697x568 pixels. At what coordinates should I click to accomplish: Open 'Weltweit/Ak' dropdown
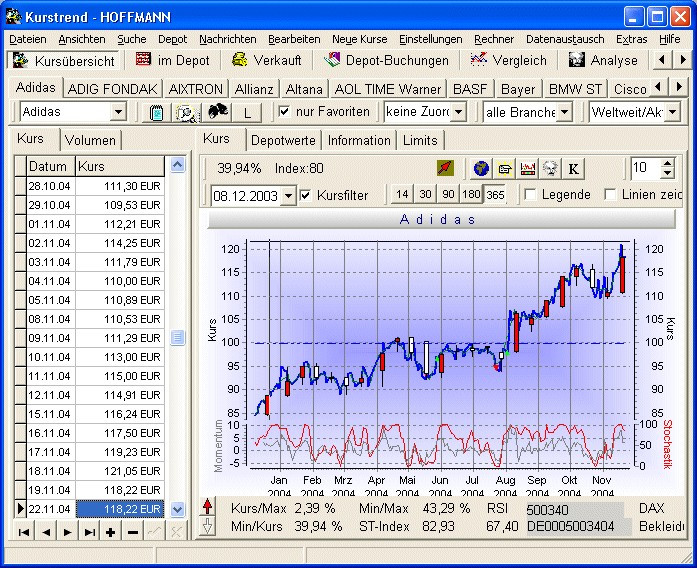pyautogui.click(x=673, y=112)
